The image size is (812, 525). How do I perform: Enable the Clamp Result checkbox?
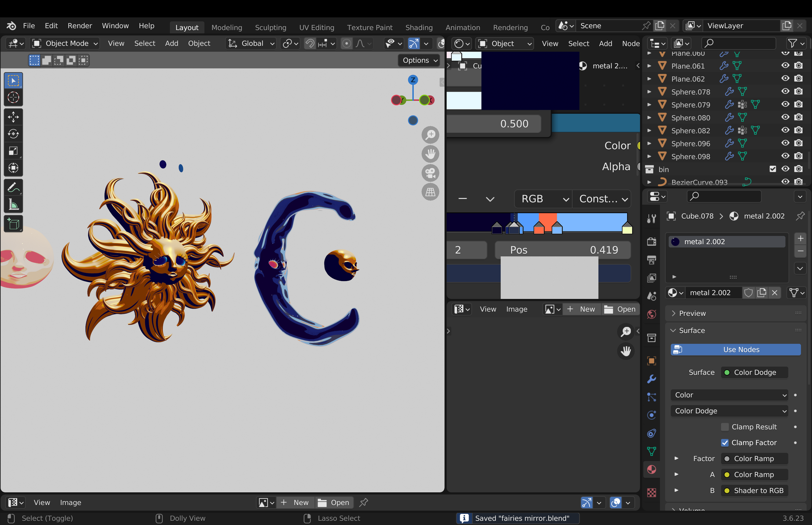click(725, 427)
